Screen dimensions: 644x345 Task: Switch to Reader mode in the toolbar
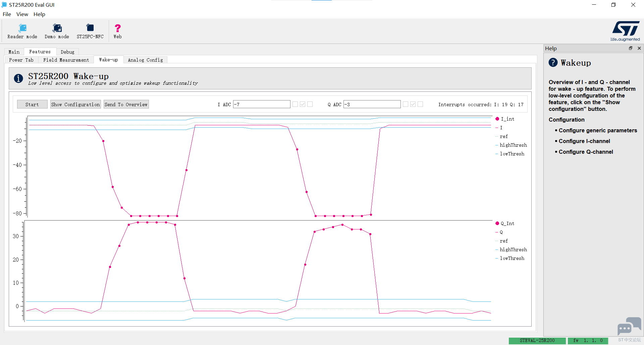click(x=22, y=31)
